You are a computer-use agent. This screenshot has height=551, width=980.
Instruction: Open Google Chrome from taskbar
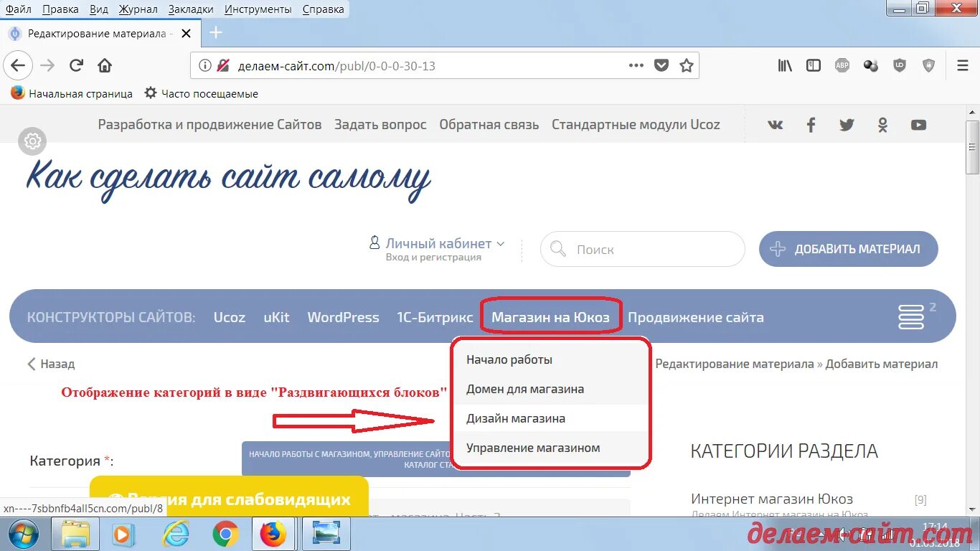pos(225,534)
